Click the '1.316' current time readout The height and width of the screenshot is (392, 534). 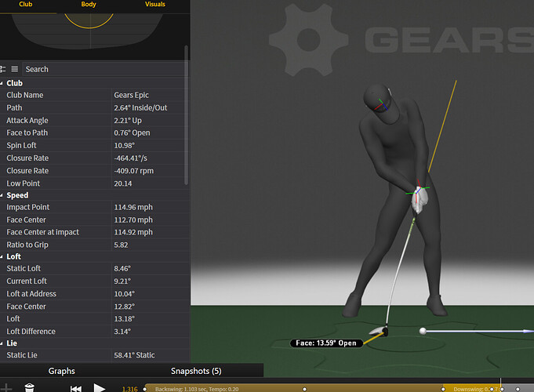[x=129, y=389]
